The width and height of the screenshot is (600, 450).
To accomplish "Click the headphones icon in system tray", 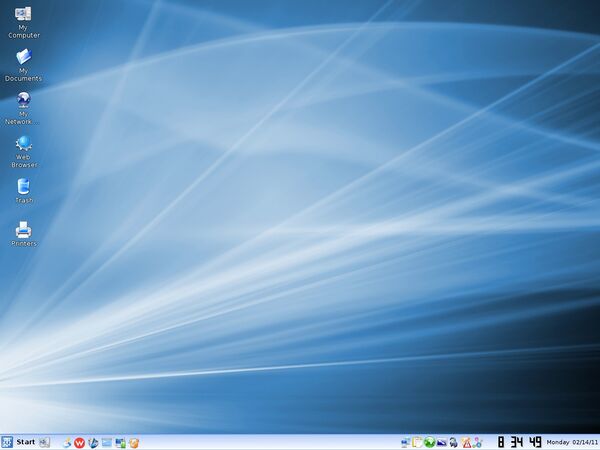I will point(454,442).
